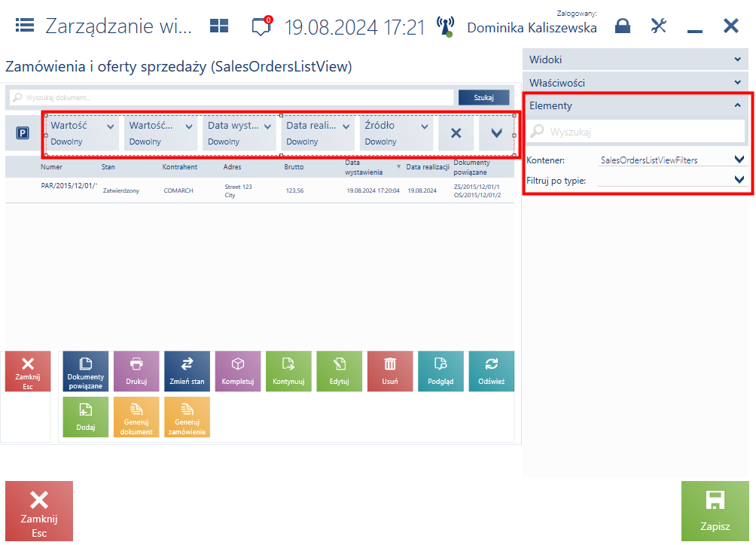
Task: Click the Drukuj print tile
Action: pos(136,371)
